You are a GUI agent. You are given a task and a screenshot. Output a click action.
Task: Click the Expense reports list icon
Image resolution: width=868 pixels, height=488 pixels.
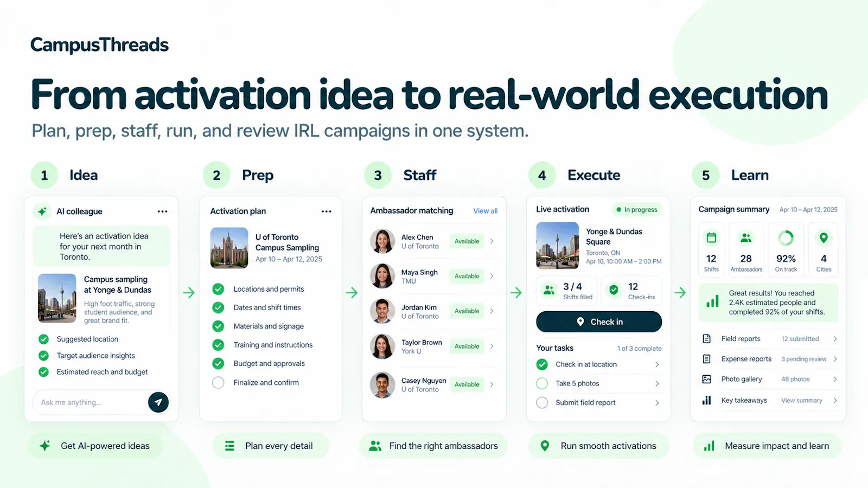pos(706,359)
